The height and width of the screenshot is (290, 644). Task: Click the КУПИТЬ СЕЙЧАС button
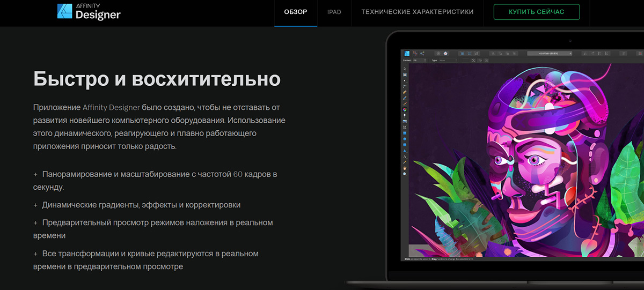pos(537,12)
